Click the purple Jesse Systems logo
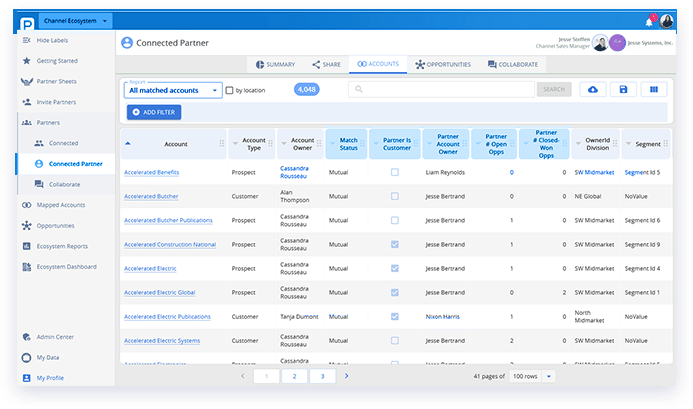Viewport: 693px width, 409px height. tap(617, 43)
